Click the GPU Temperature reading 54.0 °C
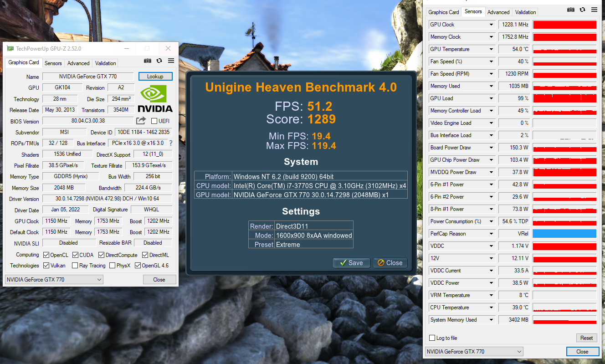Viewport: 605px width, 364px height. (x=514, y=49)
